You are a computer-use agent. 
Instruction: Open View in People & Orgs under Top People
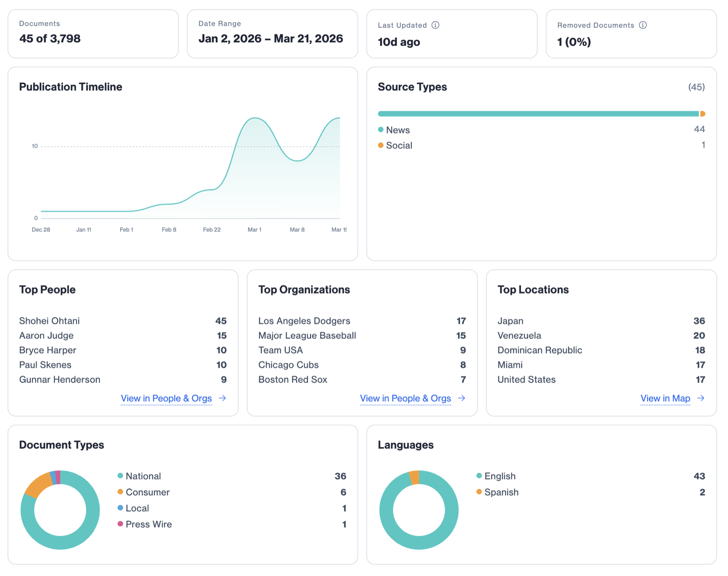coord(166,398)
